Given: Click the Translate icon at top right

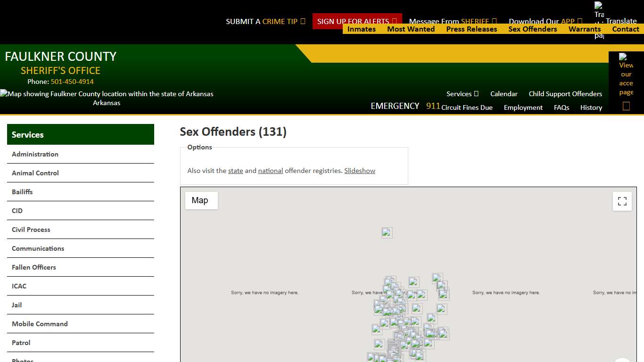Looking at the screenshot, I should pos(599,10).
